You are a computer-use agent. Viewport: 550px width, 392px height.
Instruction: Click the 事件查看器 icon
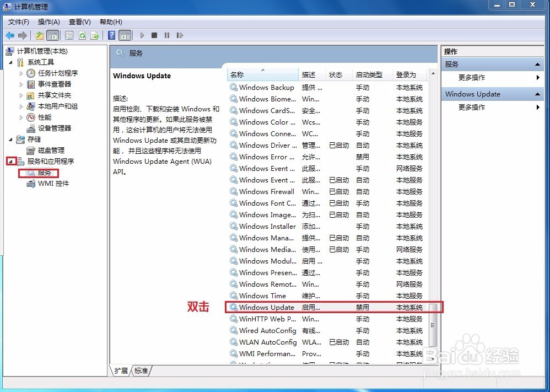point(31,84)
